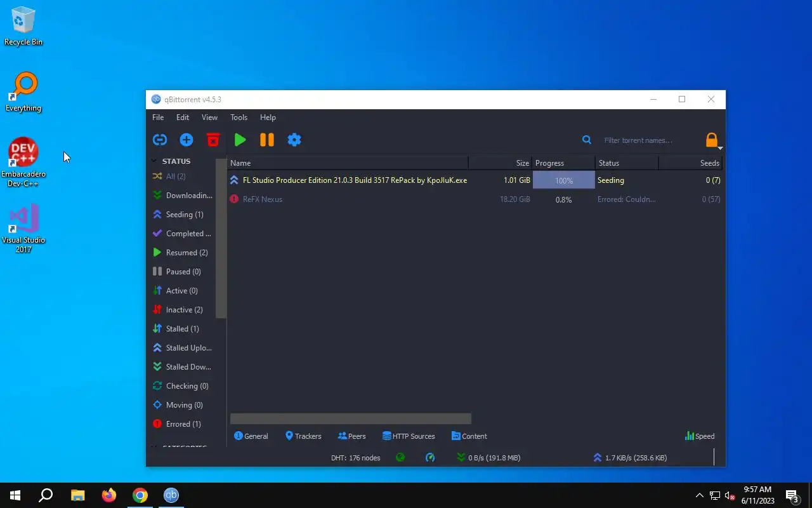Click the search magnifier icon in toolbar
Image resolution: width=812 pixels, height=508 pixels.
point(587,140)
